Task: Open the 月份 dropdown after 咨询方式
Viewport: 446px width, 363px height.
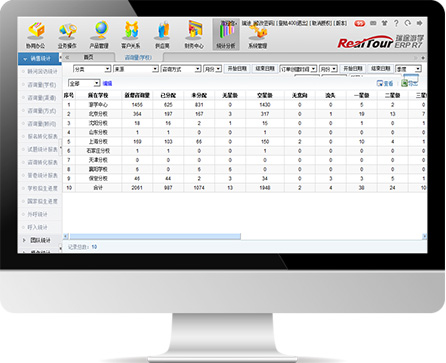Action: pos(212,69)
